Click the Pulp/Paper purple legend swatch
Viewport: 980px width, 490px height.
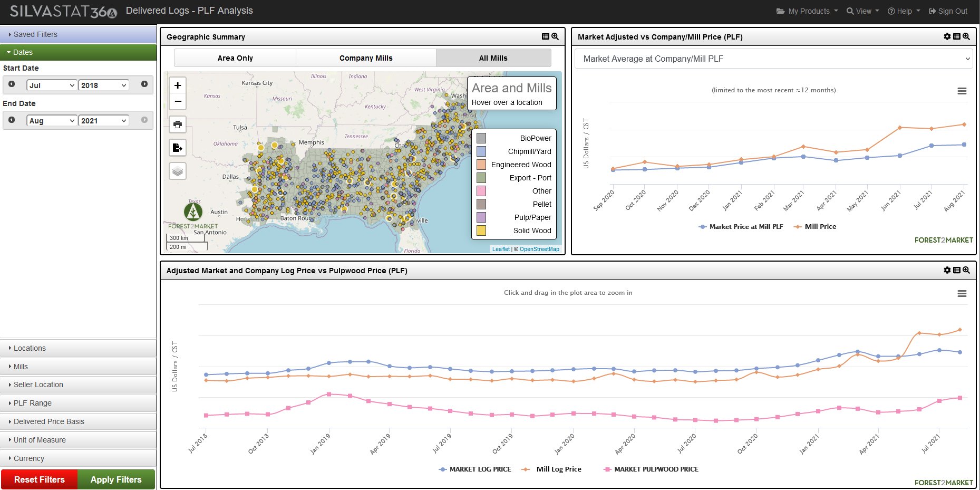click(x=481, y=217)
